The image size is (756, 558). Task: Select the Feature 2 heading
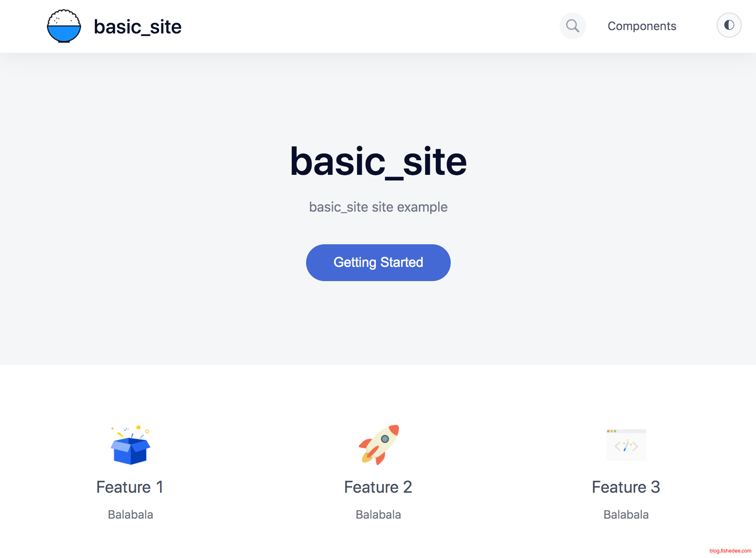[x=378, y=487]
